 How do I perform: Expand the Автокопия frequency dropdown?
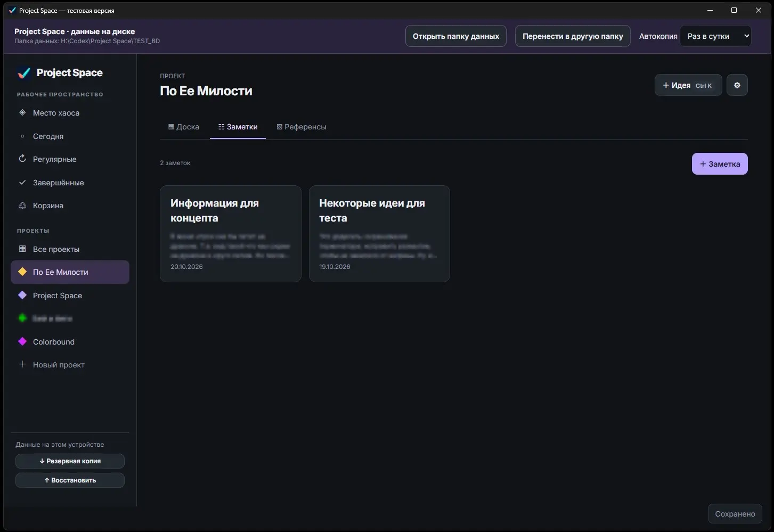715,36
